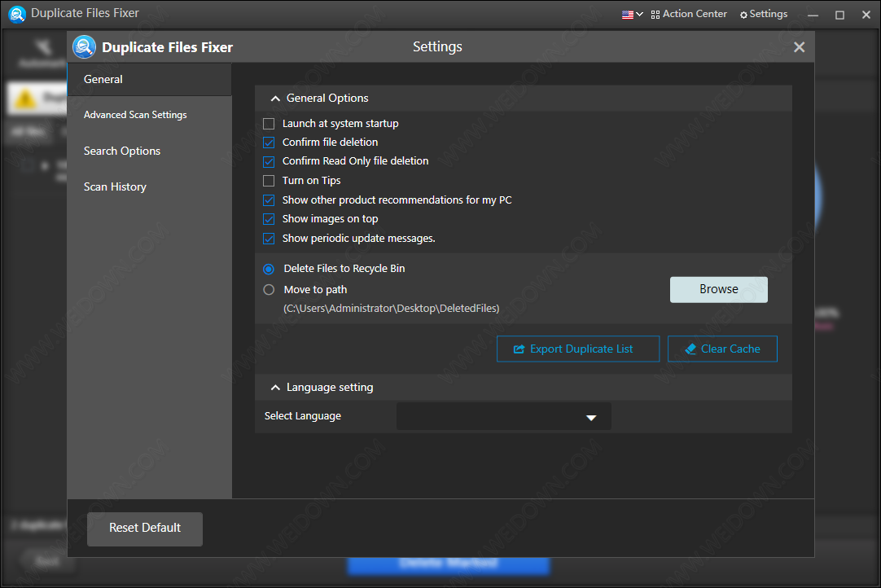Switch to Advanced Scan Settings tab
Screen dimensions: 881x588
[x=135, y=115]
